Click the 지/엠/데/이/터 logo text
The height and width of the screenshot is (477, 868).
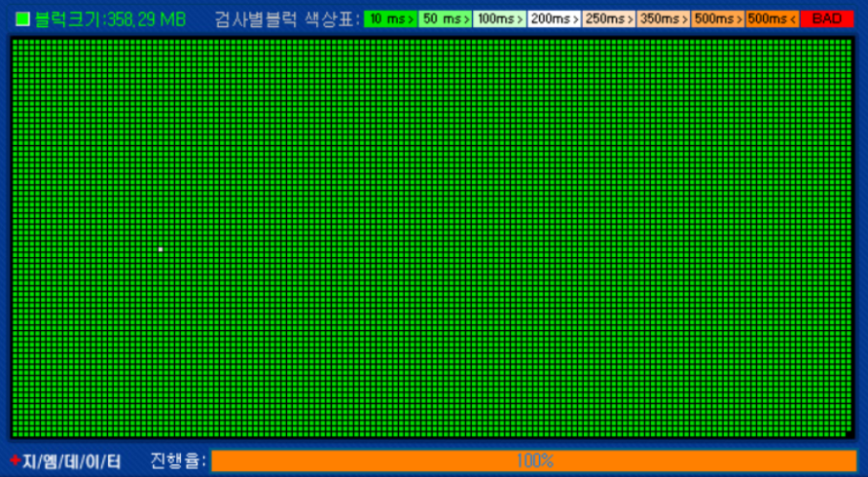(x=71, y=461)
